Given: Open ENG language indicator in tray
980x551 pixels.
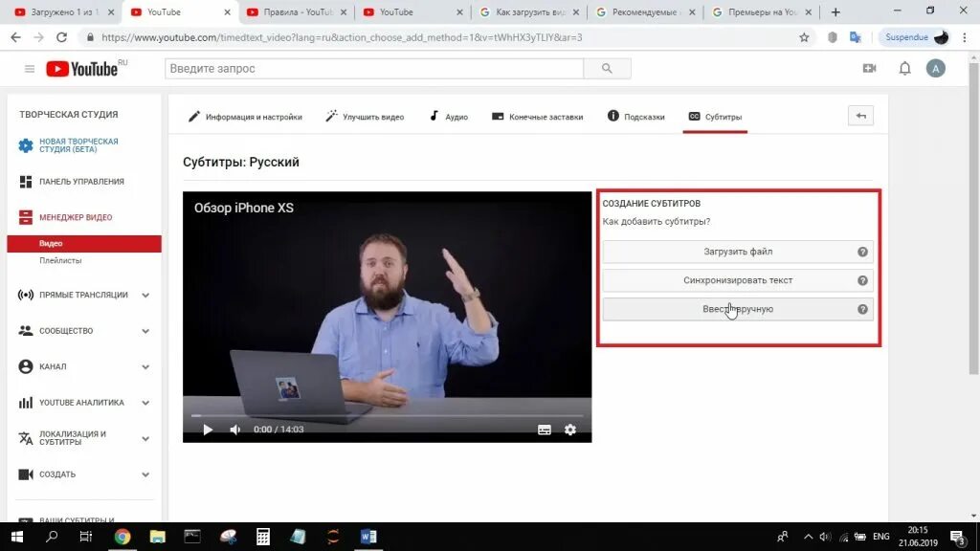Looking at the screenshot, I should 880,537.
